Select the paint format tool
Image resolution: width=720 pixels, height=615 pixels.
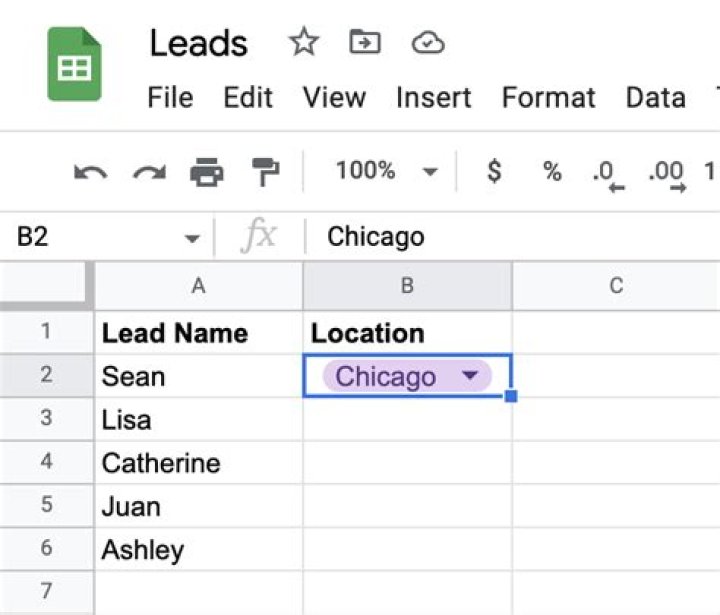[x=266, y=172]
